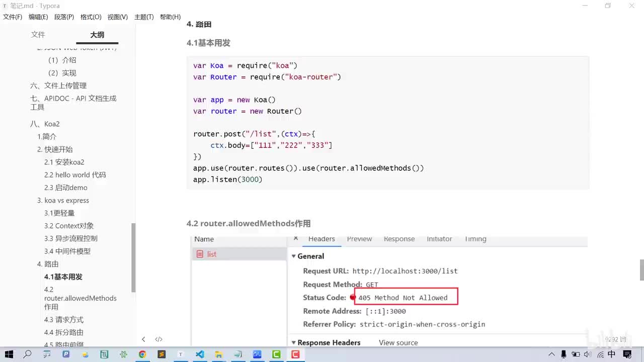This screenshot has width=644, height=362.
Task: Jump to outline item 4.4 拆分路由
Action: (64, 332)
